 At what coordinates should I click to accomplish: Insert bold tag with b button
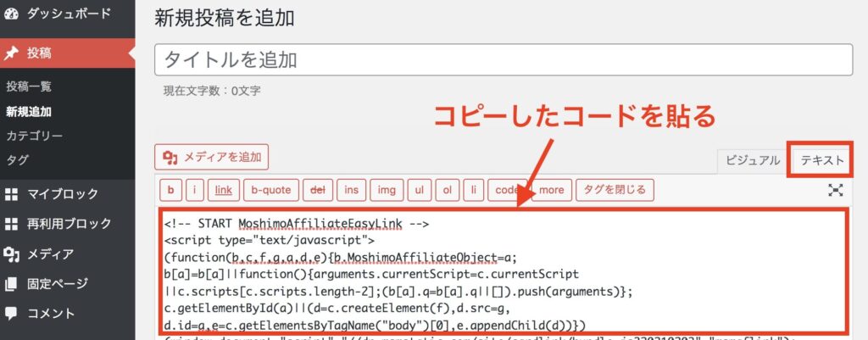(171, 190)
